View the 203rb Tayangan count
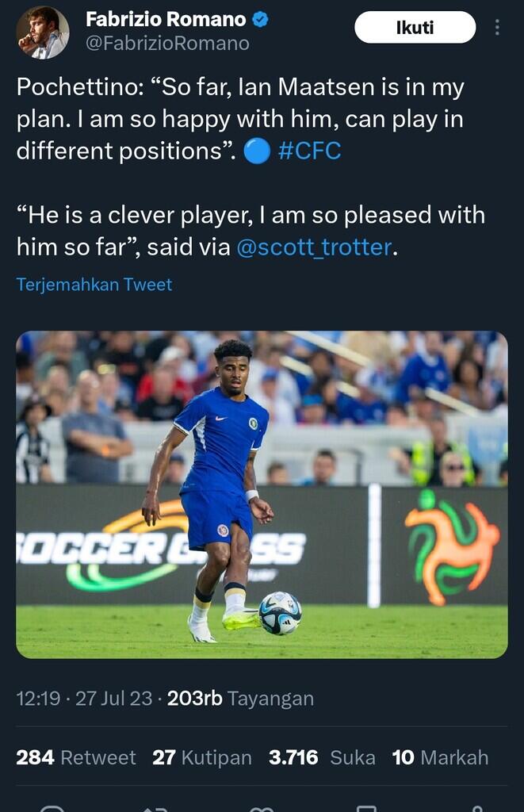 click(x=240, y=699)
